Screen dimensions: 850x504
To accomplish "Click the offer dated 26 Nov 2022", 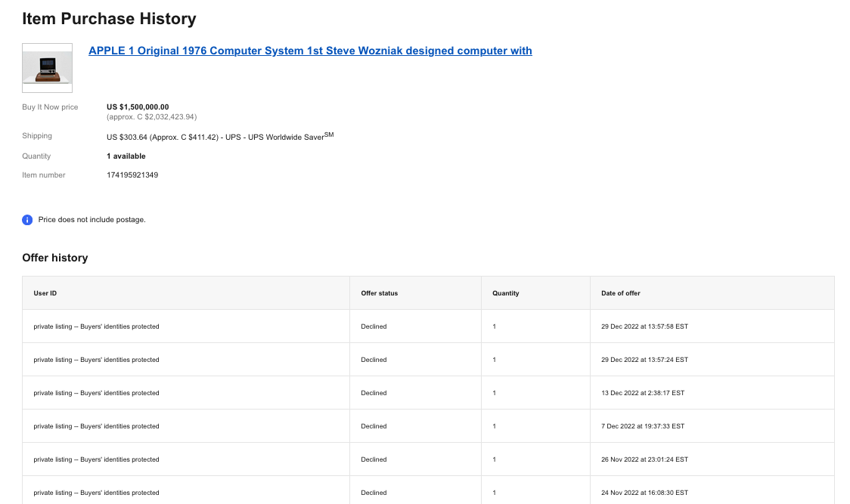I will pos(644,459).
